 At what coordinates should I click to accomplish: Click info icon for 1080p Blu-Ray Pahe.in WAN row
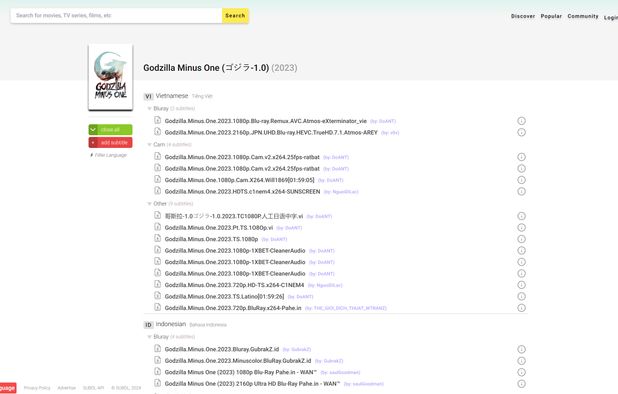(x=521, y=372)
